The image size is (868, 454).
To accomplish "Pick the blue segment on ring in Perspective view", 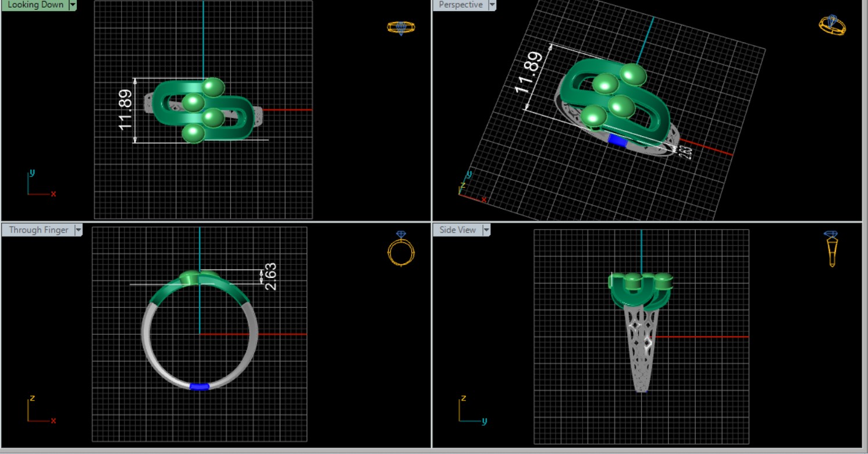I will pyautogui.click(x=617, y=140).
